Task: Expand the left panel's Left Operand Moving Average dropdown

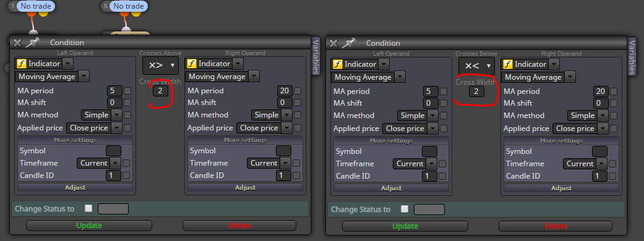Action: pos(84,77)
